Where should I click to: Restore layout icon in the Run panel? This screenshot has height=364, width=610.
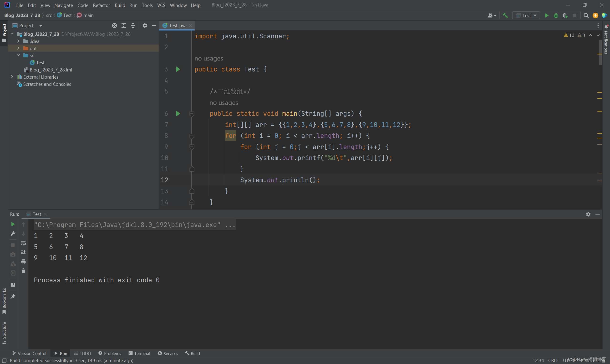point(13,285)
